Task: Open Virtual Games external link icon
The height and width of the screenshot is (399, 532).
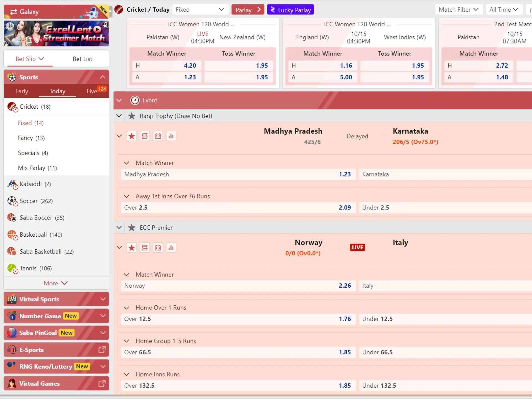Action: pyautogui.click(x=102, y=383)
